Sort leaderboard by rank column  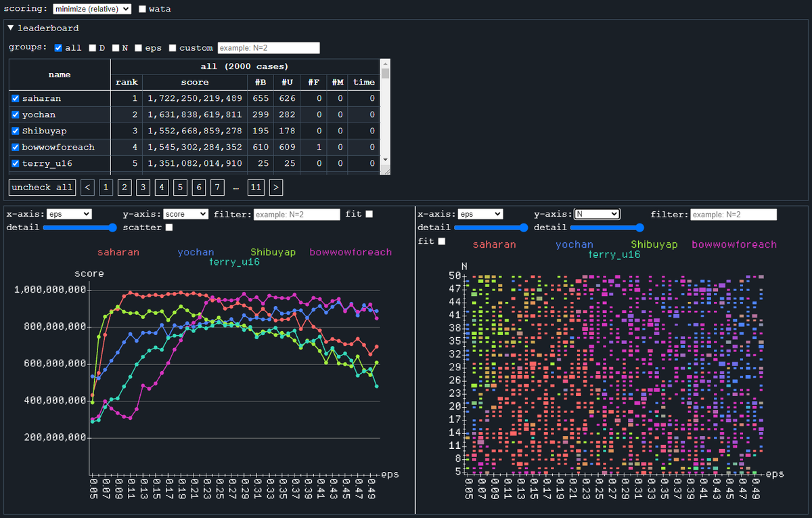click(x=127, y=82)
